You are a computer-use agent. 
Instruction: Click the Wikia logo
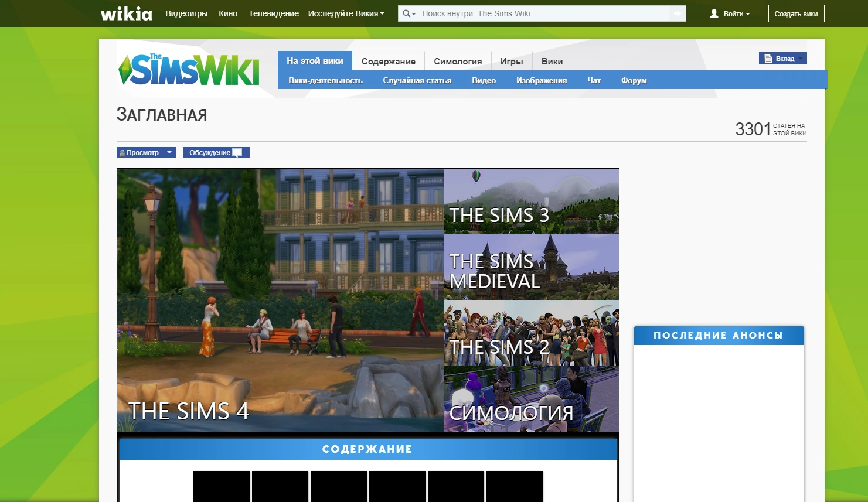click(x=126, y=13)
